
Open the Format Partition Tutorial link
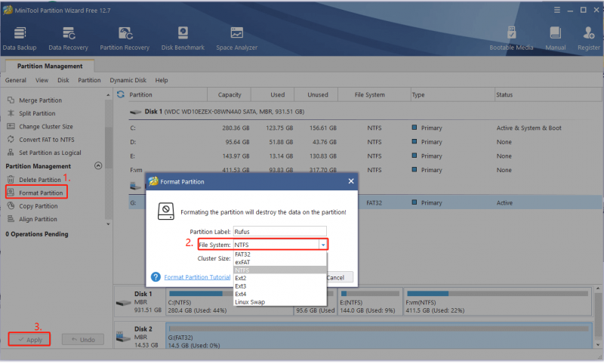coord(197,277)
